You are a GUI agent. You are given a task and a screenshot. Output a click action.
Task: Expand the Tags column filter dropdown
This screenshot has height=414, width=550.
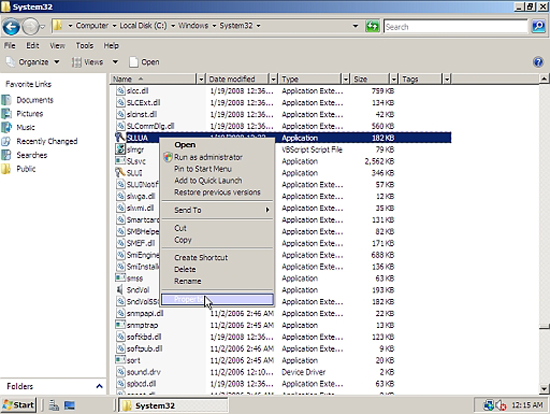coord(447,79)
